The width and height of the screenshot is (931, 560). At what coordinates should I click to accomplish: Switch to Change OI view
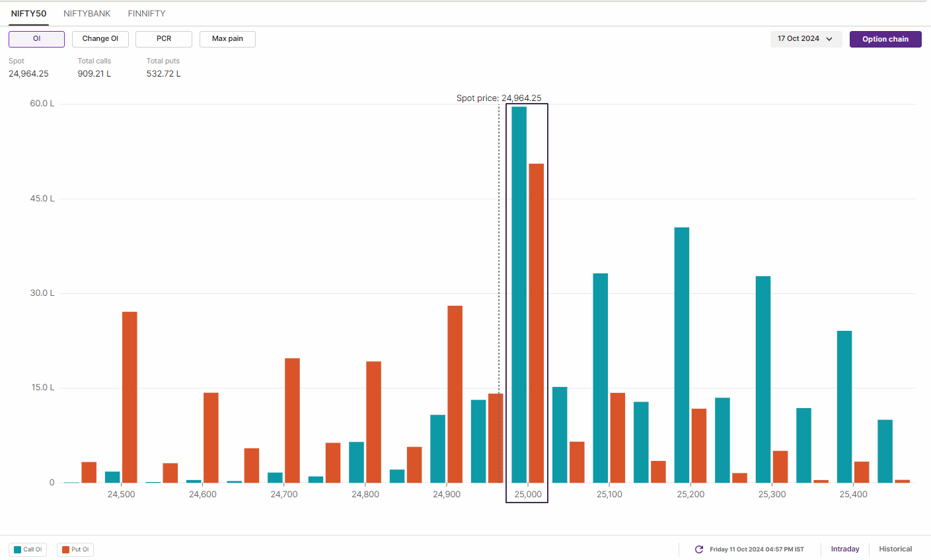coord(100,39)
